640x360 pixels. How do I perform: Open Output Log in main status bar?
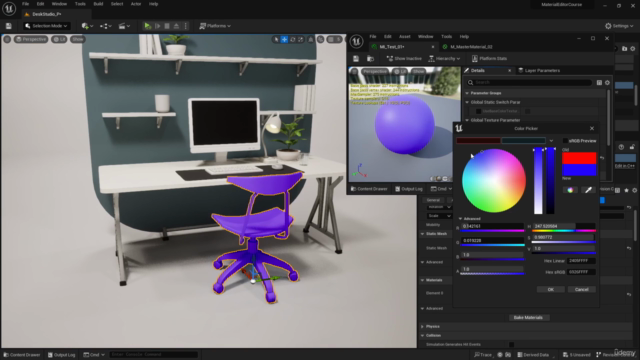pyautogui.click(x=62, y=355)
